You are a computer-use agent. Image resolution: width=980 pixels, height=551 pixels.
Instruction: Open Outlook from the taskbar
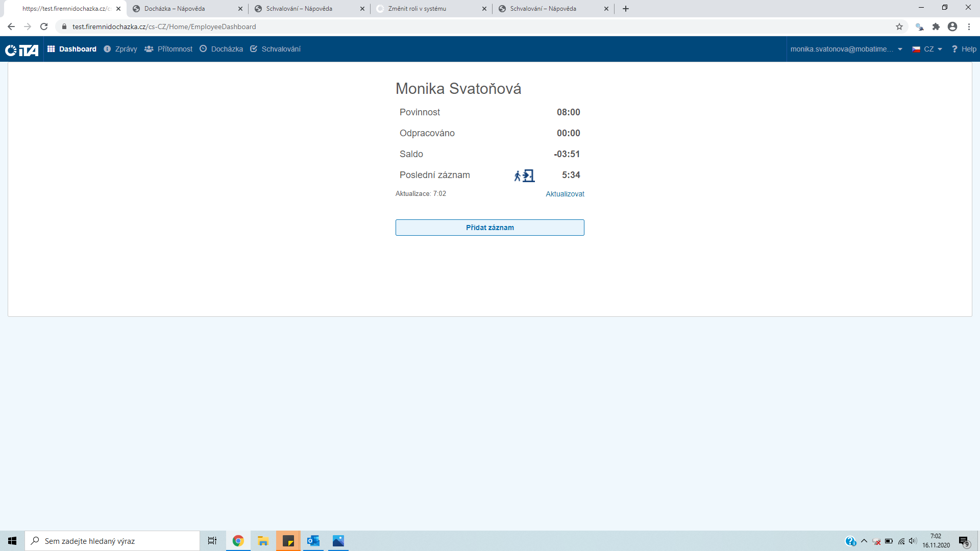coord(313,541)
